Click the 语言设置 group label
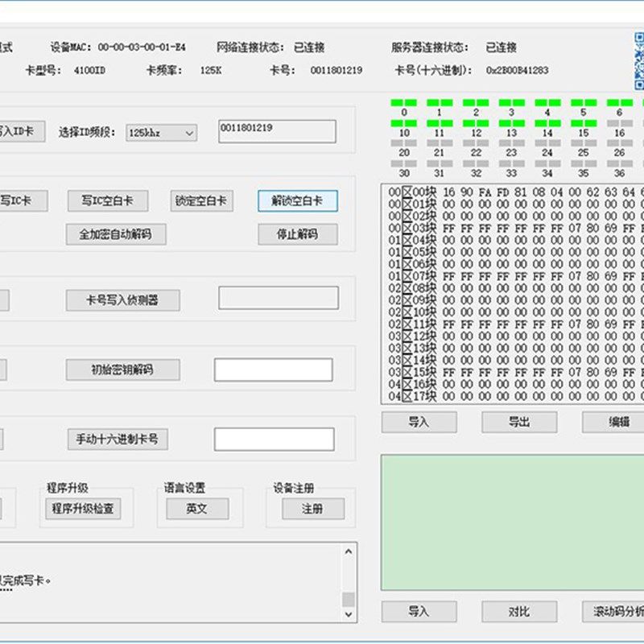Screen dimensions: 644x644 coord(184,488)
